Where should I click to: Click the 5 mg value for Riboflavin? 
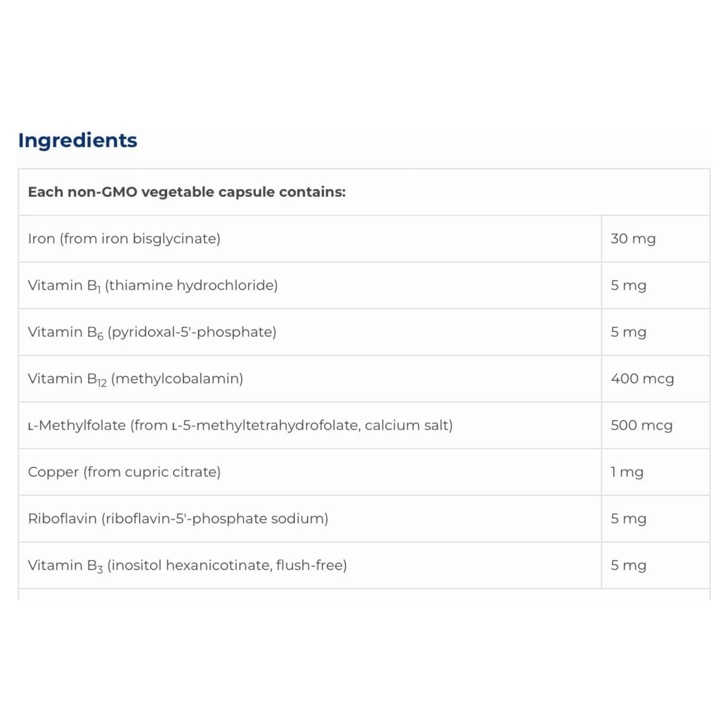pyautogui.click(x=628, y=519)
